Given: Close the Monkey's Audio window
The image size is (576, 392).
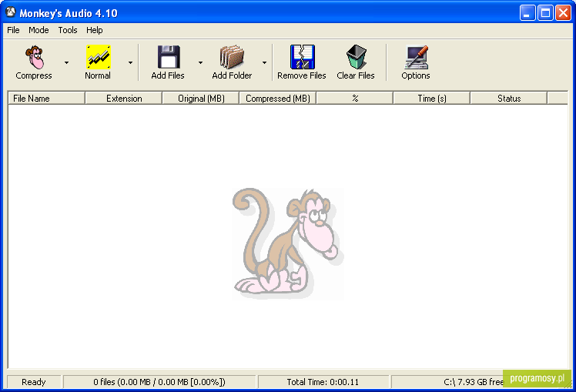Looking at the screenshot, I should 563,13.
